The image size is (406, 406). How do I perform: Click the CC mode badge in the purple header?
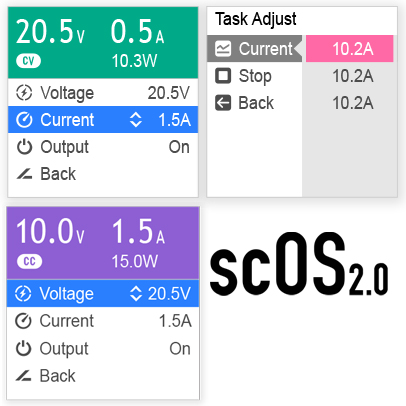[x=30, y=261]
